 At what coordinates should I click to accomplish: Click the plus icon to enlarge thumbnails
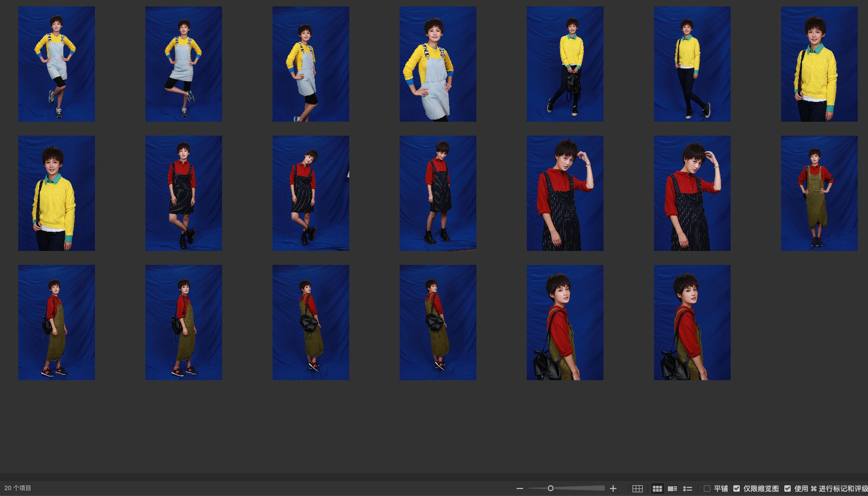tap(613, 488)
